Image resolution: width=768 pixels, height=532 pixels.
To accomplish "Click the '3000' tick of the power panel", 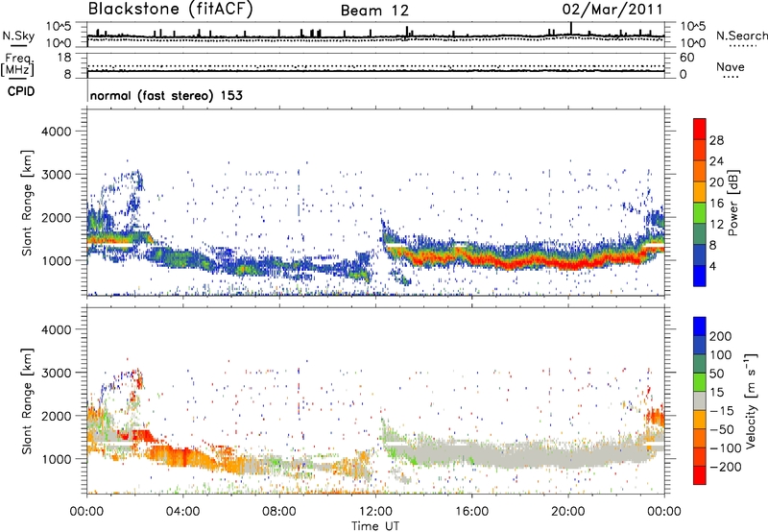I will click(56, 175).
